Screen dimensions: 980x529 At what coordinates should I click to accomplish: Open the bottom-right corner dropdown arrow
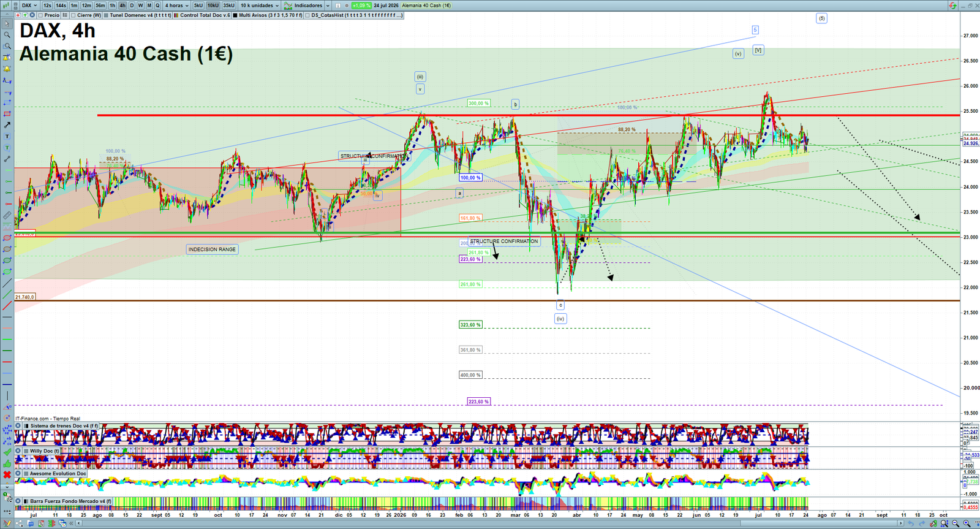976,523
